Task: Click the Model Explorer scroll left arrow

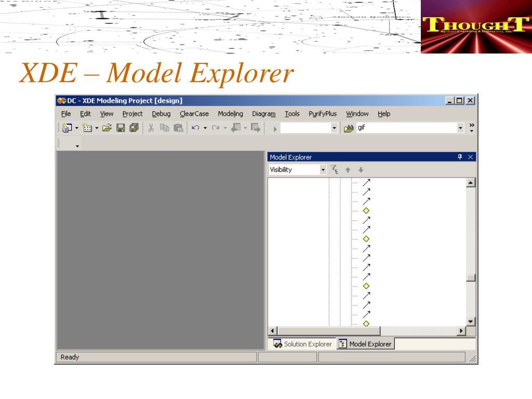Action: (272, 330)
